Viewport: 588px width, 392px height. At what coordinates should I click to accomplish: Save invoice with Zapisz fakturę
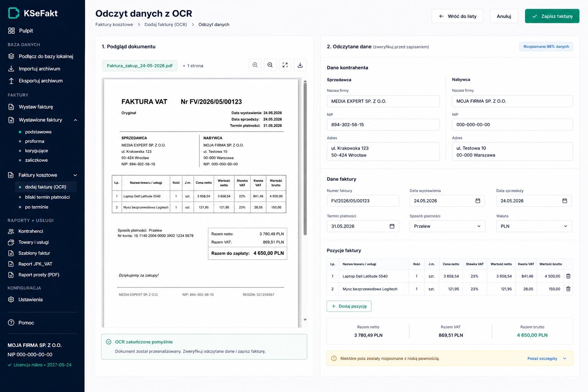point(552,16)
